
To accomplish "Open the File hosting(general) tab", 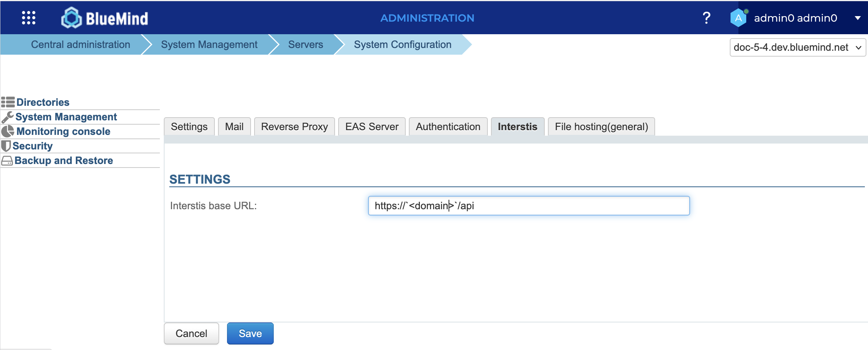I will point(601,127).
